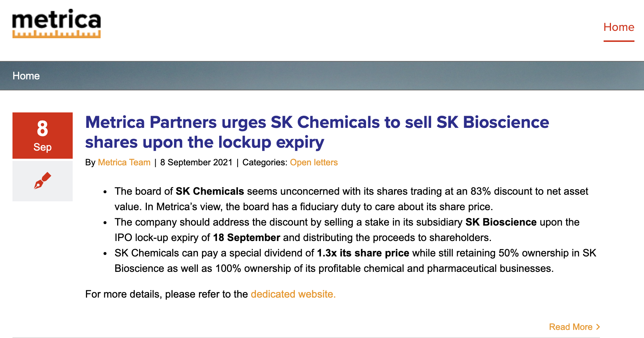Click the 8 September 2021 post date
Viewport: 644px width, 338px height.
tap(196, 162)
